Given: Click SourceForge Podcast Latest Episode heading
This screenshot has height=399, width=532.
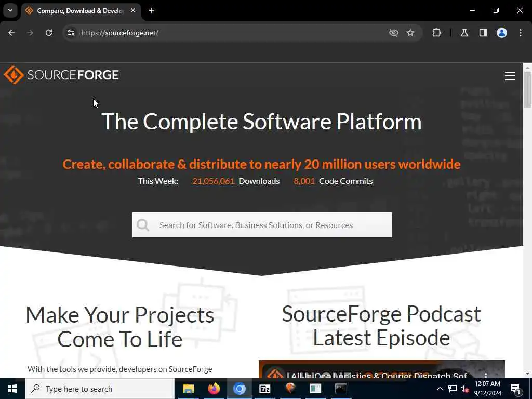Looking at the screenshot, I should click(x=381, y=326).
